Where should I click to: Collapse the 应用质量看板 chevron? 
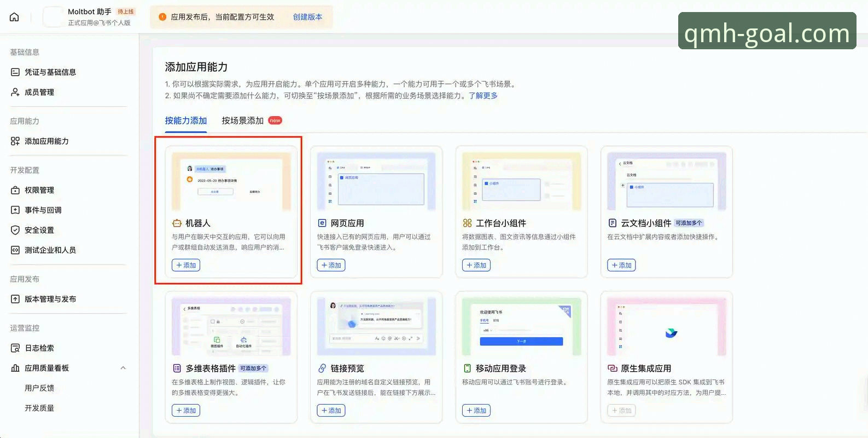[123, 368]
